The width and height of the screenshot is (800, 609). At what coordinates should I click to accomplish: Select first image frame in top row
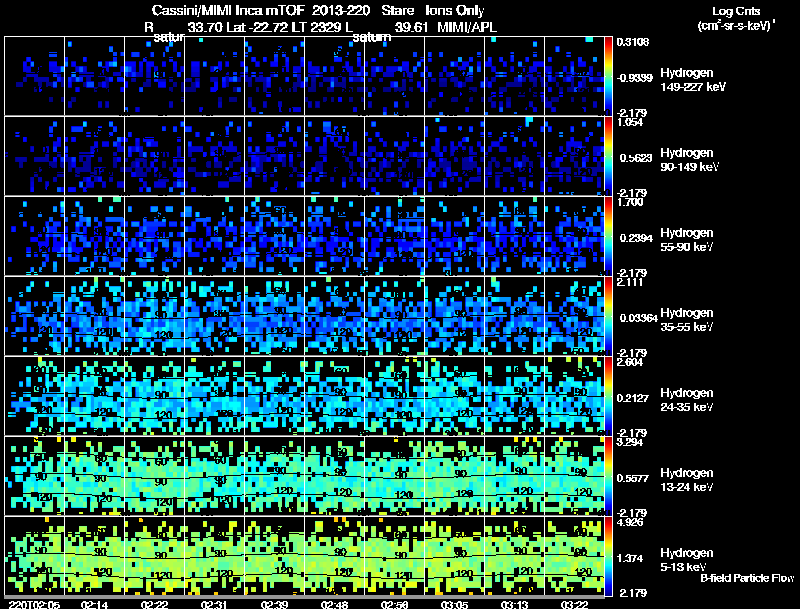35,75
